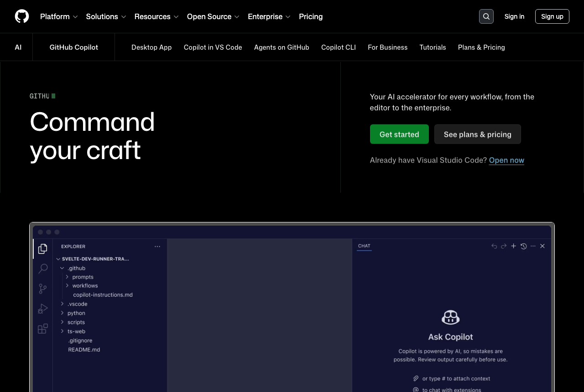Expand the python folder

(x=73, y=313)
